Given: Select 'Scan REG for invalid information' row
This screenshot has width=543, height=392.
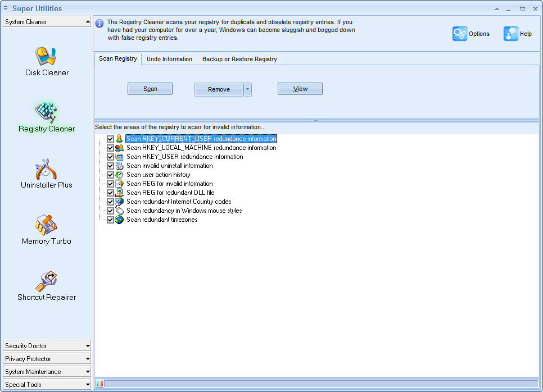Looking at the screenshot, I should [x=169, y=184].
